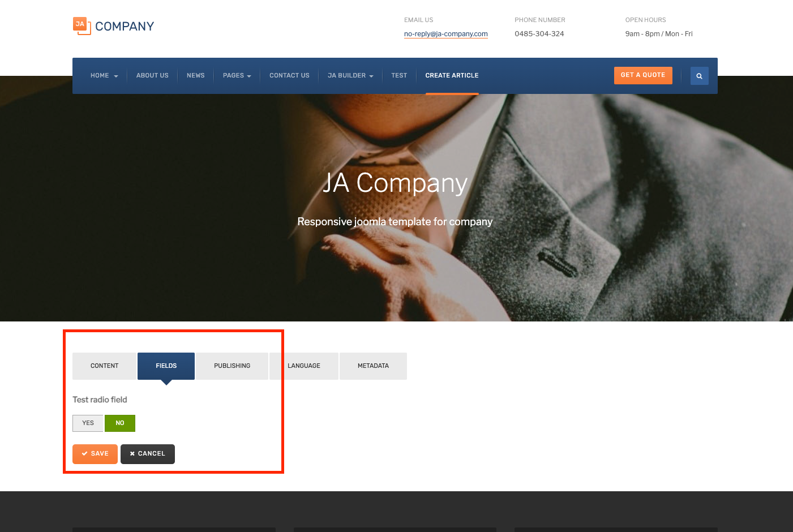Image resolution: width=793 pixels, height=532 pixels.
Task: Click the phone number 0485-304-324
Action: (x=539, y=34)
